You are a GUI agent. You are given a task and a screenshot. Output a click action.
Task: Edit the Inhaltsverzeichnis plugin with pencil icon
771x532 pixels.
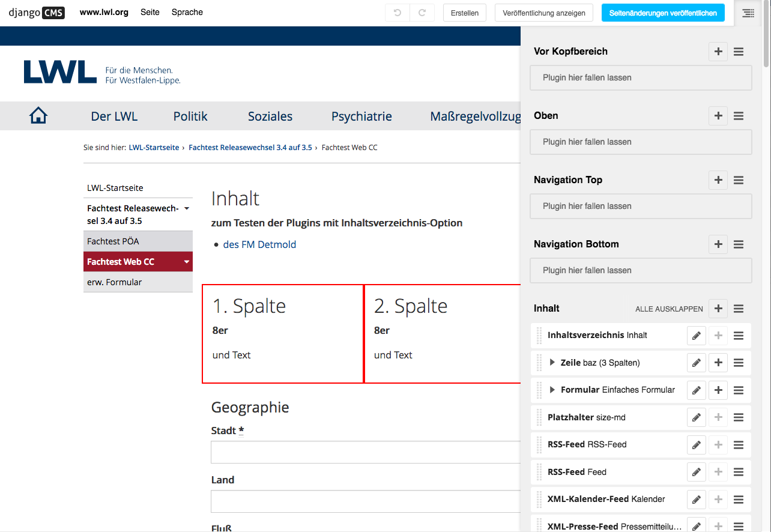click(x=697, y=336)
